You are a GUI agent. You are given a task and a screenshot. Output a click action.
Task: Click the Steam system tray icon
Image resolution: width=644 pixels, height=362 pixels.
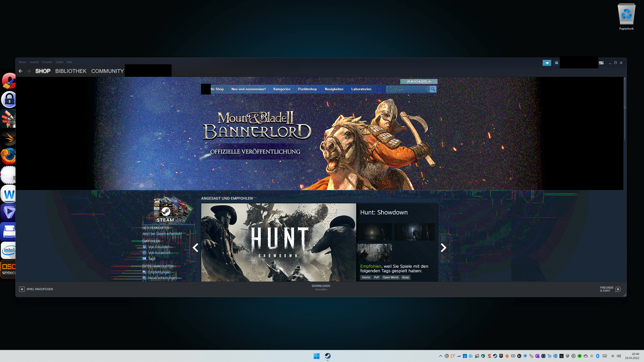click(x=495, y=356)
